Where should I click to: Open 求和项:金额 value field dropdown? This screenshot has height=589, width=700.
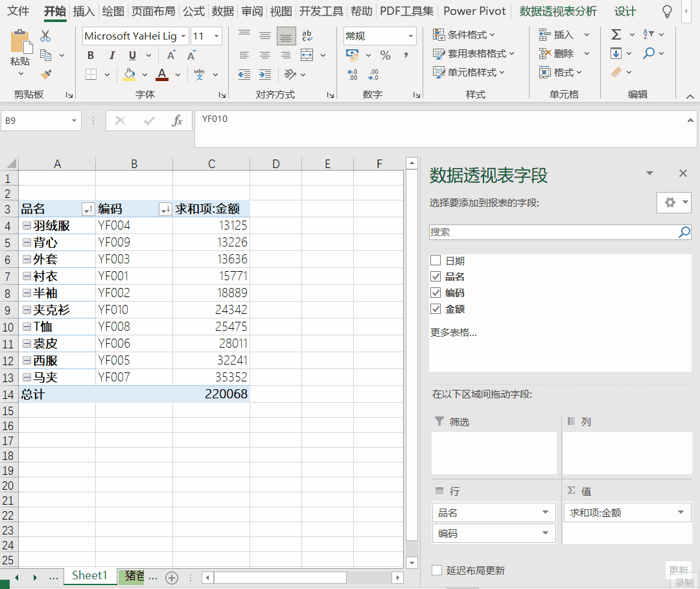point(681,512)
